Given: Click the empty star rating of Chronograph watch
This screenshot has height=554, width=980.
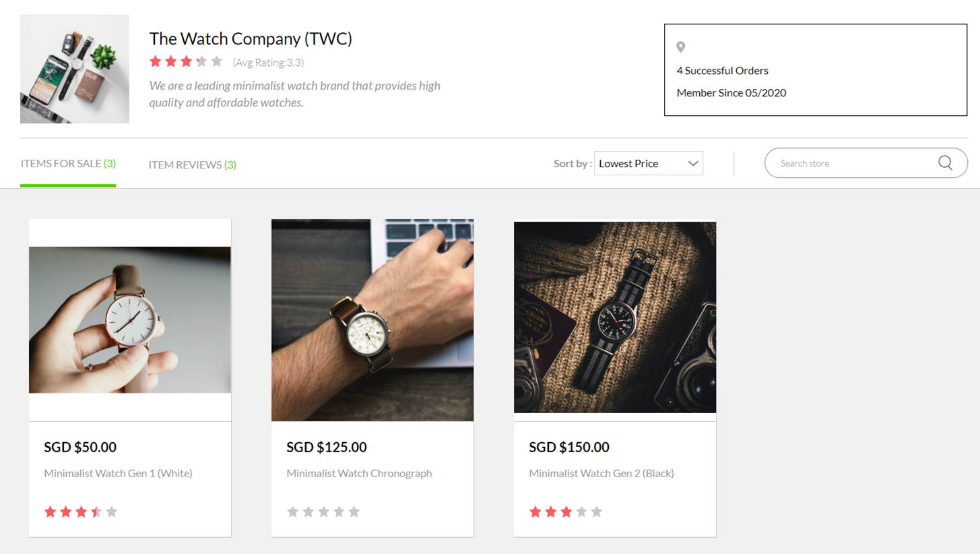Looking at the screenshot, I should point(323,512).
